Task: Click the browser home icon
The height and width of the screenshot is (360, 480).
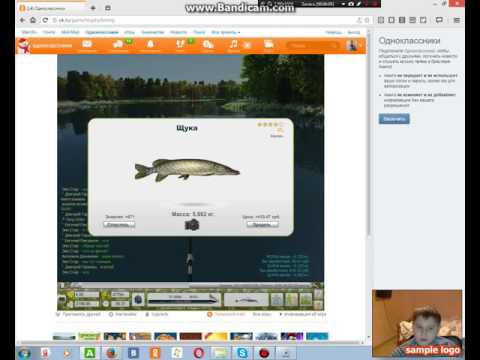Action: pos(33,20)
